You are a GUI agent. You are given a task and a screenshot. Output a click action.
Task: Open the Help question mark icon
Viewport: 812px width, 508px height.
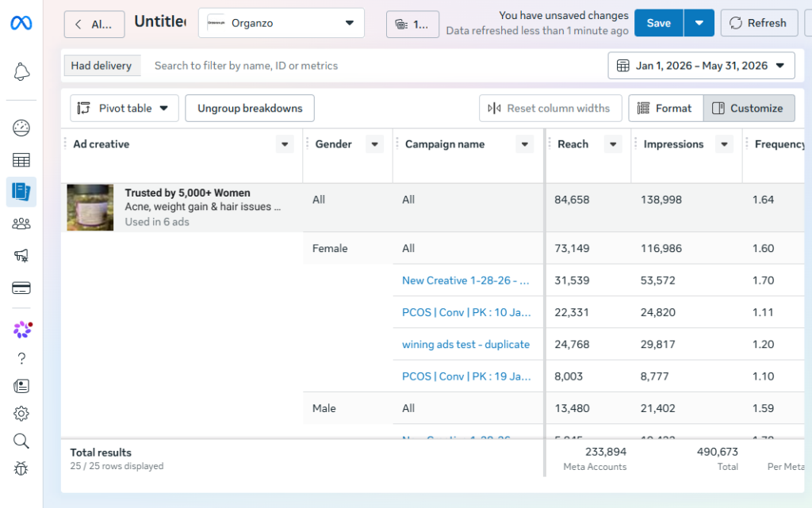click(21, 358)
